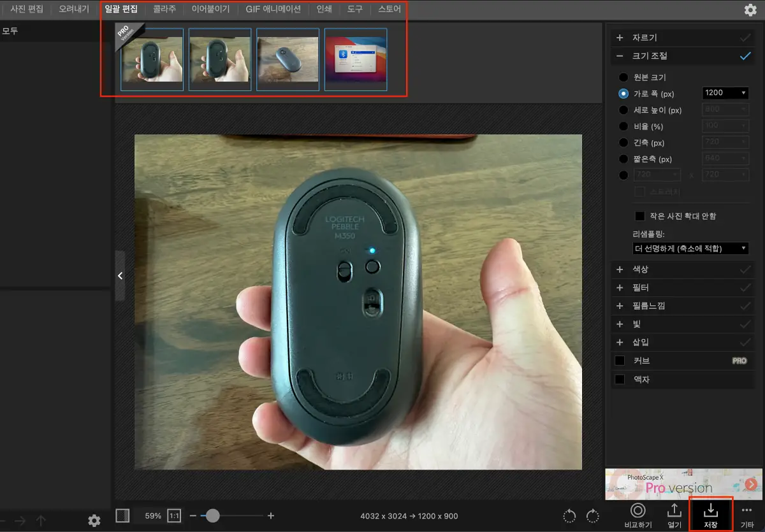The height and width of the screenshot is (532, 765).
Task: Select the 세로 높이 (px) radio button
Action: (x=623, y=110)
